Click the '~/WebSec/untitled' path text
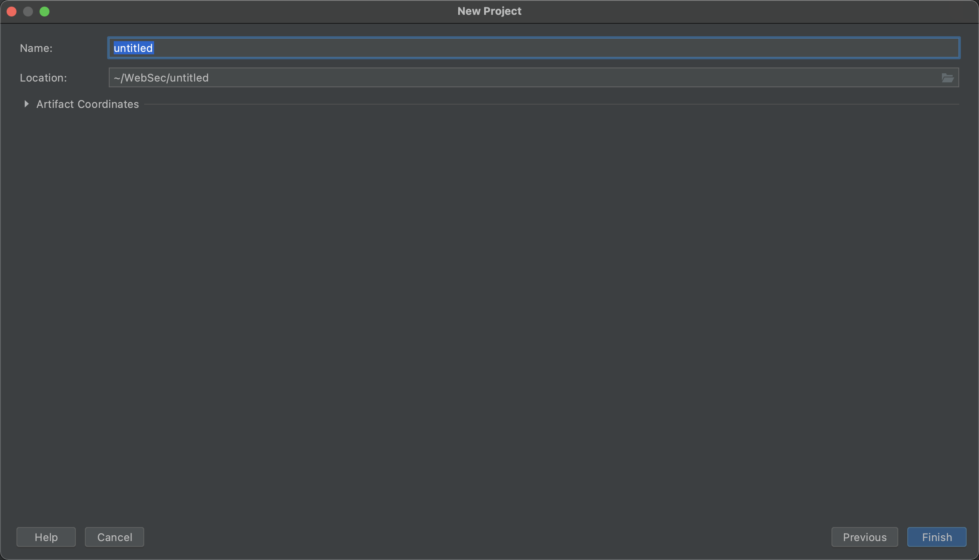Screen dimensions: 979x560 tap(161, 78)
